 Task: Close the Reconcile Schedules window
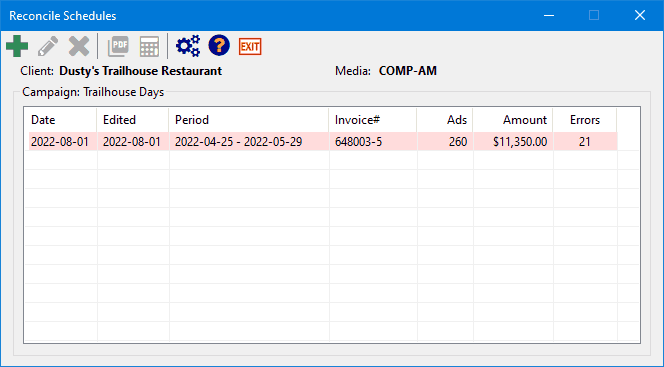click(x=640, y=16)
